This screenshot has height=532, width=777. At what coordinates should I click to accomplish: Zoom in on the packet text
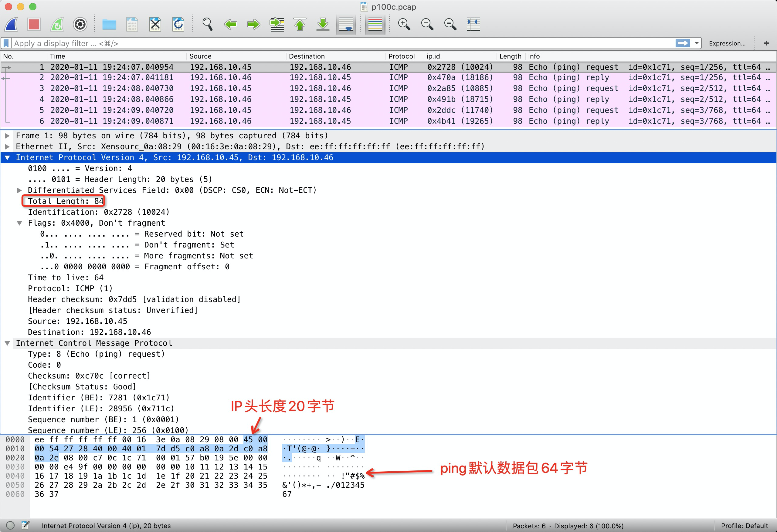[x=404, y=24]
